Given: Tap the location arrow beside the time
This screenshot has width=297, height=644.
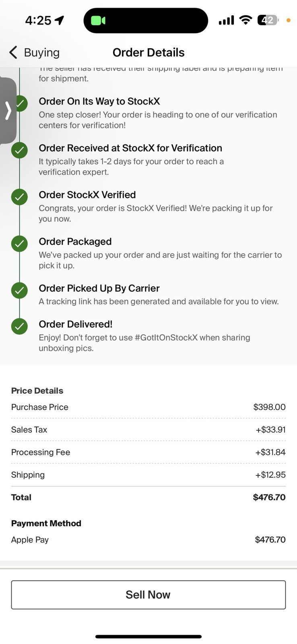Looking at the screenshot, I should pyautogui.click(x=60, y=20).
